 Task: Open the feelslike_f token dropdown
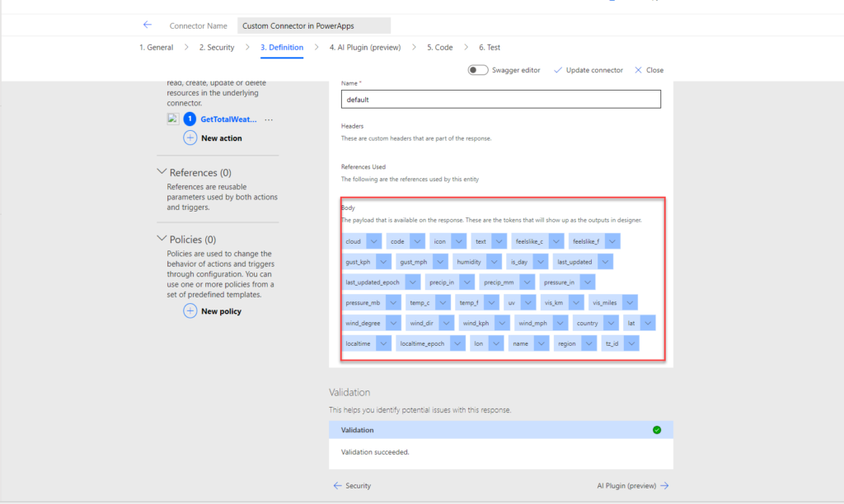pyautogui.click(x=612, y=241)
